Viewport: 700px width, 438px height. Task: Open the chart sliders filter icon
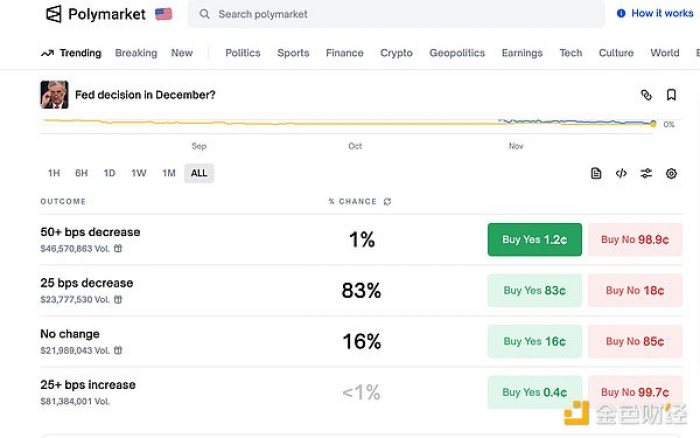pos(646,173)
